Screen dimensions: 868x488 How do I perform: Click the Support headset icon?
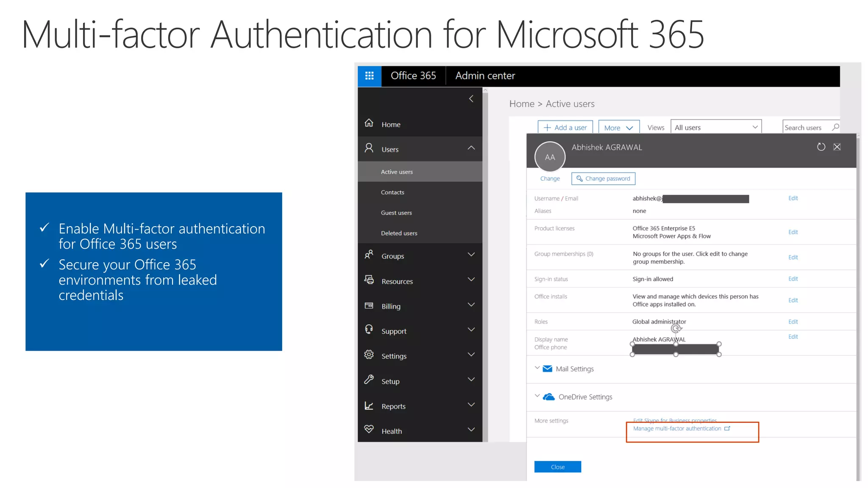pos(369,329)
